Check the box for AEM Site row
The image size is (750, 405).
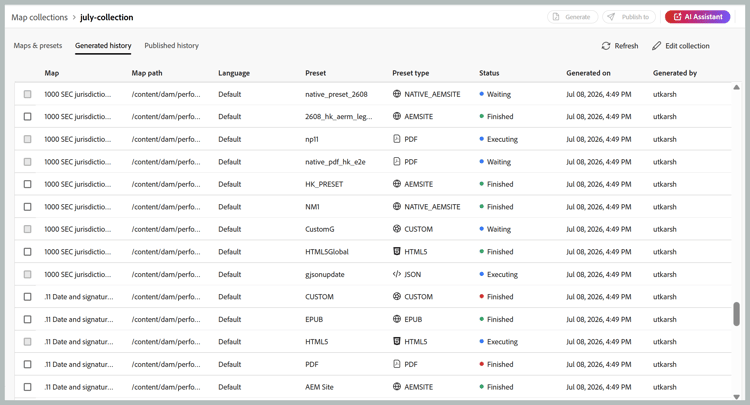tap(28, 387)
